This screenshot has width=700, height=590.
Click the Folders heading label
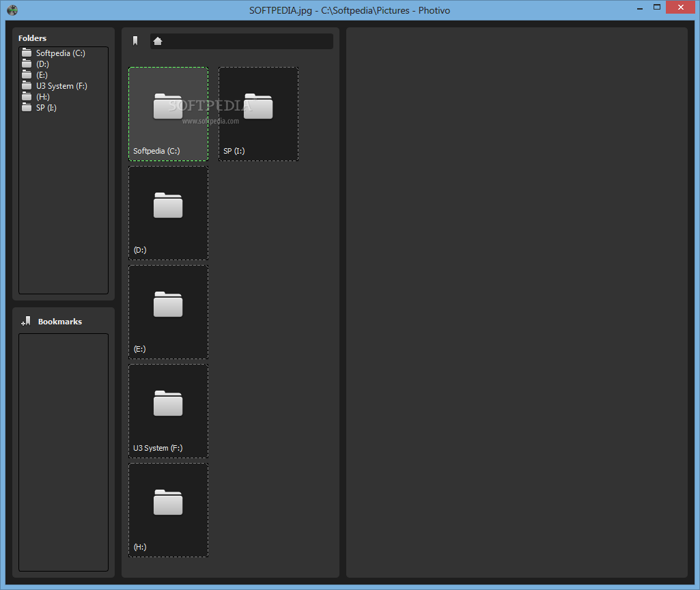pos(32,38)
